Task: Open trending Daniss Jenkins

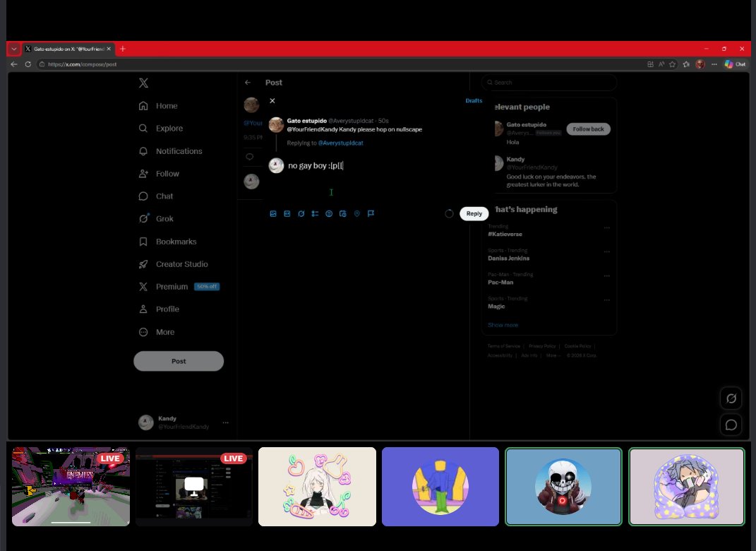Action: tap(508, 258)
